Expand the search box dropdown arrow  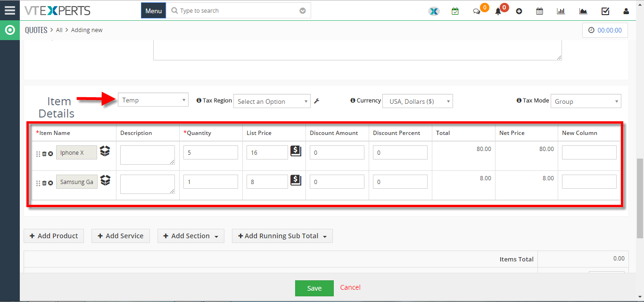click(303, 11)
